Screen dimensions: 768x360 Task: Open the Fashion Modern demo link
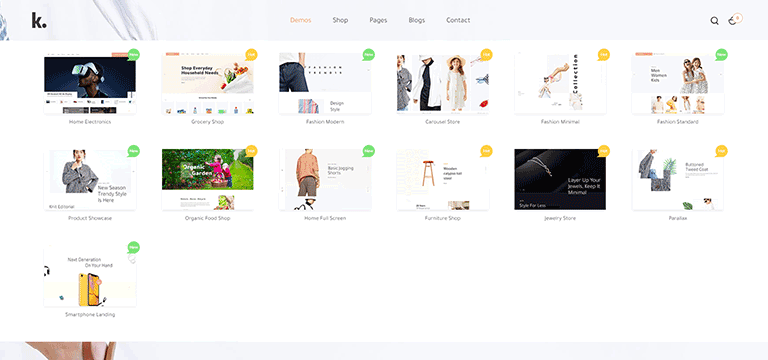pyautogui.click(x=325, y=121)
